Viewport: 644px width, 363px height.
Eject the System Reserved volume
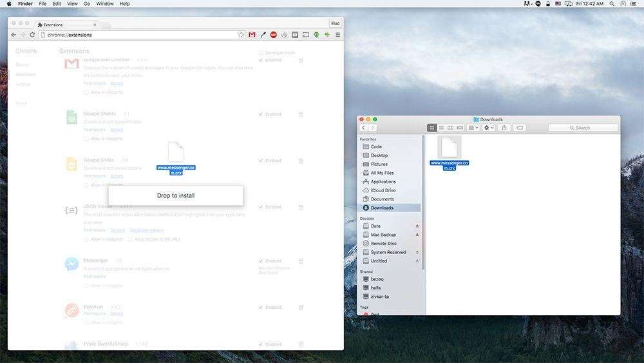417,252
